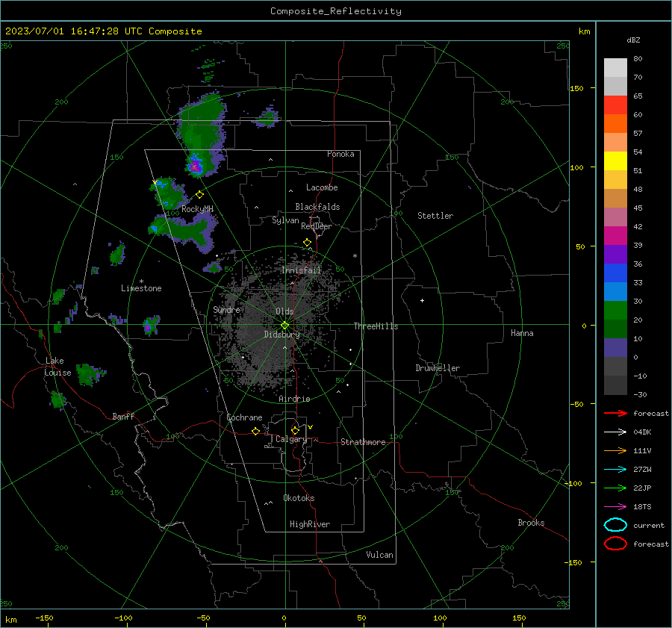Click the Olds label
Image resolution: width=672 pixels, height=628 pixels.
coord(284,311)
